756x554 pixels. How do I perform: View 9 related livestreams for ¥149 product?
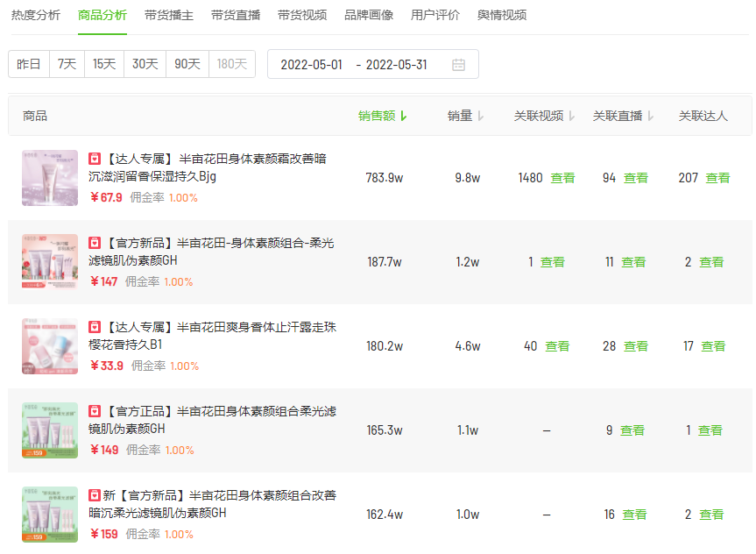point(632,430)
